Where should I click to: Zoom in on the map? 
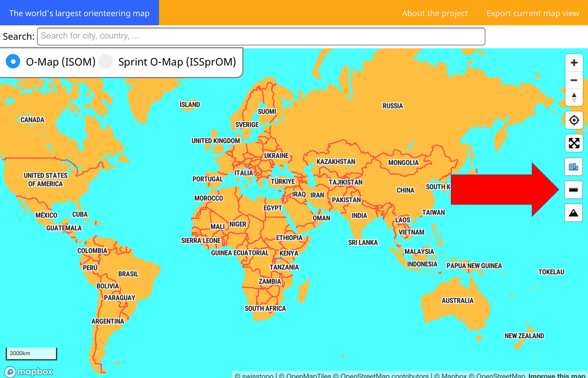(x=574, y=63)
